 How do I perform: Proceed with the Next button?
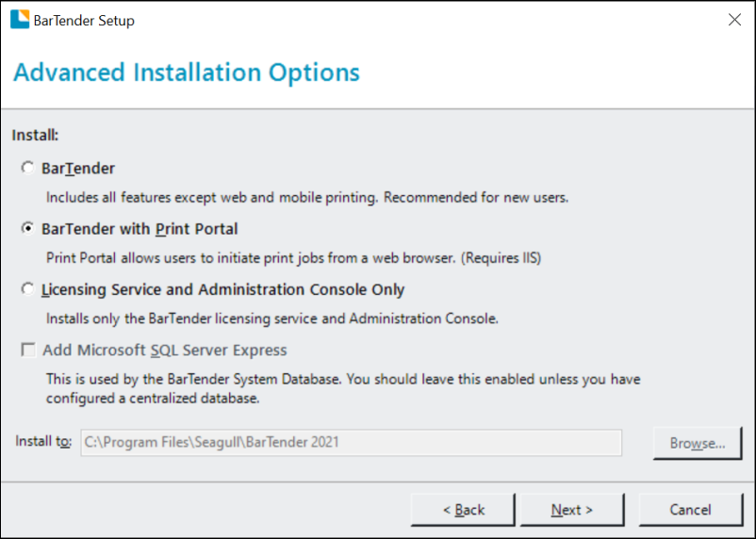coord(572,510)
